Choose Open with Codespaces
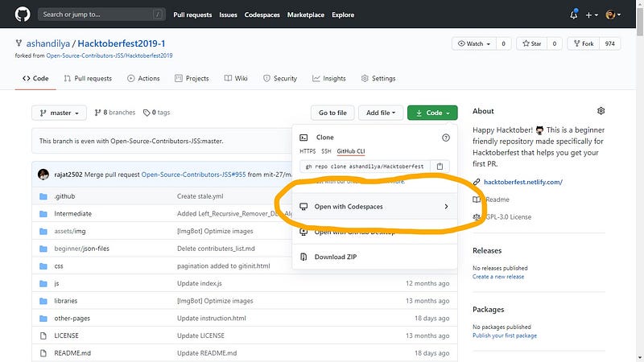The image size is (644, 362). pos(374,207)
